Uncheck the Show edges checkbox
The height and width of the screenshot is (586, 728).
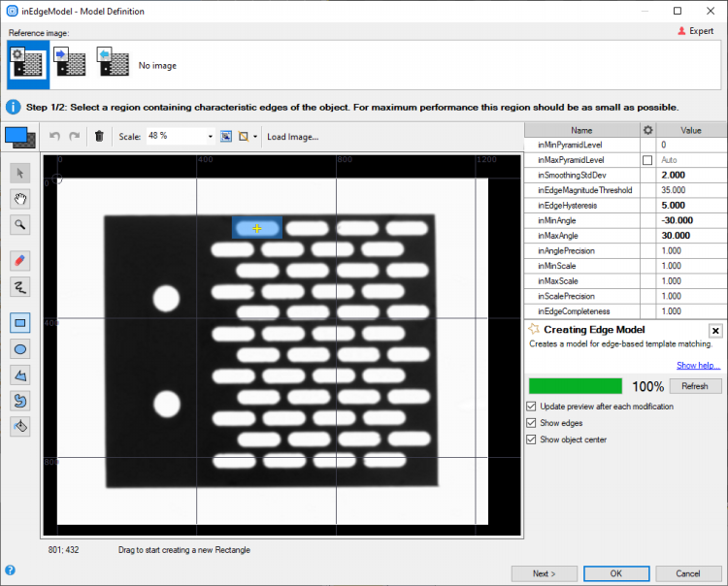coord(531,423)
